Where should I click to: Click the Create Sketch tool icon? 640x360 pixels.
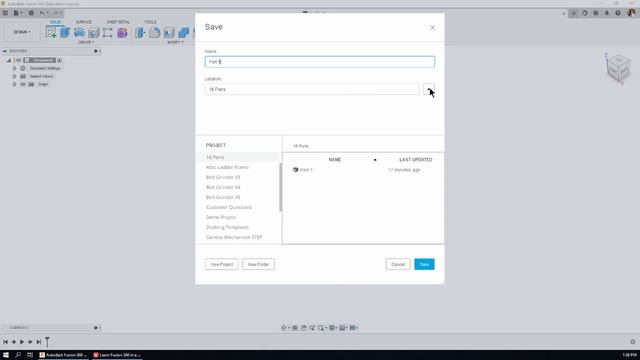tap(51, 32)
